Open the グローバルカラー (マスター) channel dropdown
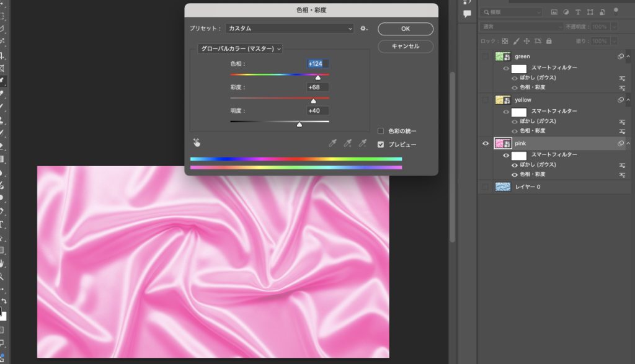Screen dimensions: 635x364 coord(239,48)
